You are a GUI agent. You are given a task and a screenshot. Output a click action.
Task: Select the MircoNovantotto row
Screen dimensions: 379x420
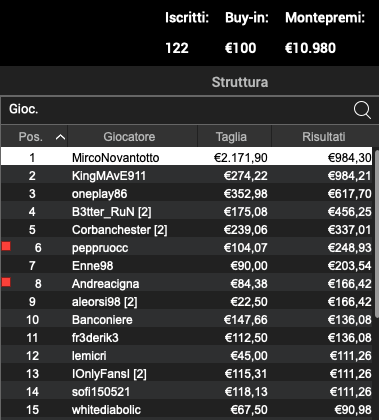coord(187,157)
